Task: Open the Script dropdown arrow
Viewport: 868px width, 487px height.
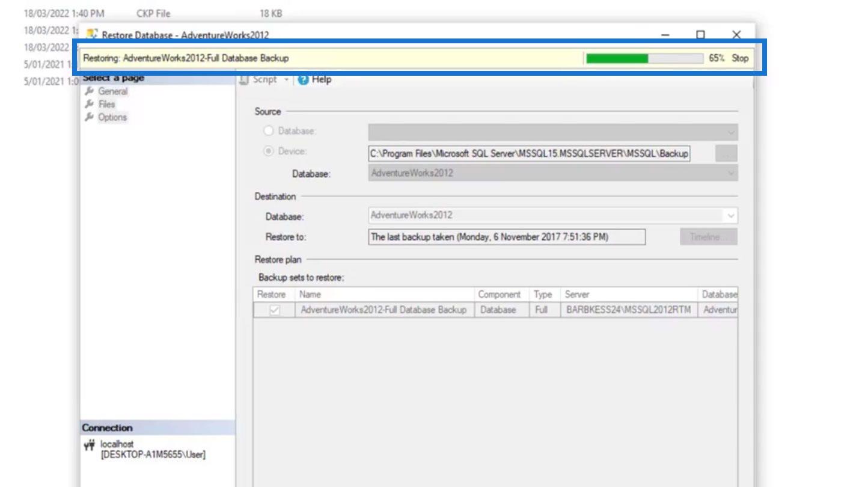Action: pos(286,79)
